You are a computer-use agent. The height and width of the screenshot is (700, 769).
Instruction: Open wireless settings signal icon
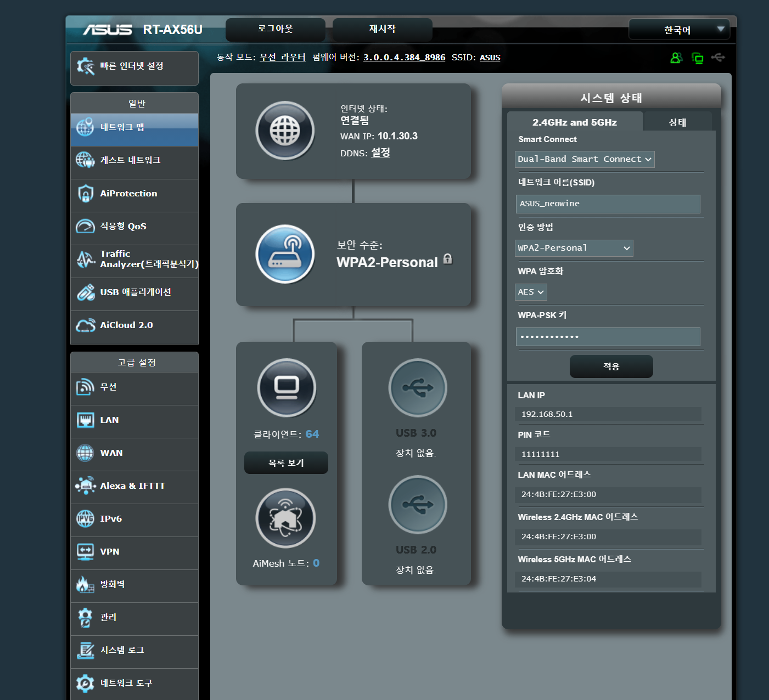pyautogui.click(x=85, y=387)
